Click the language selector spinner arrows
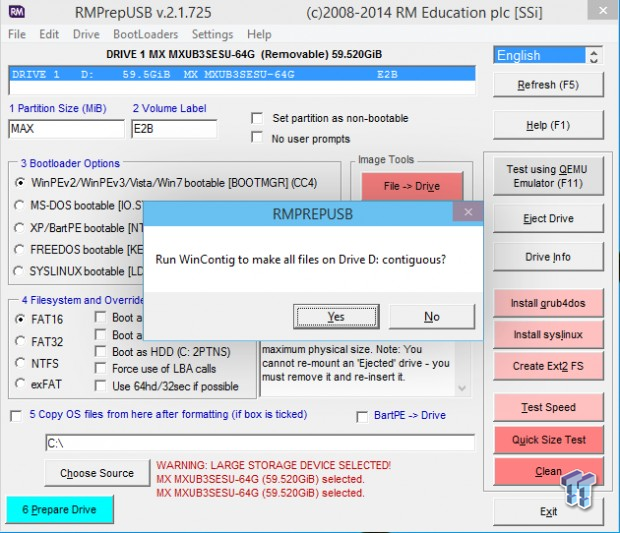Viewport: 620px width, 533px height. click(x=594, y=55)
